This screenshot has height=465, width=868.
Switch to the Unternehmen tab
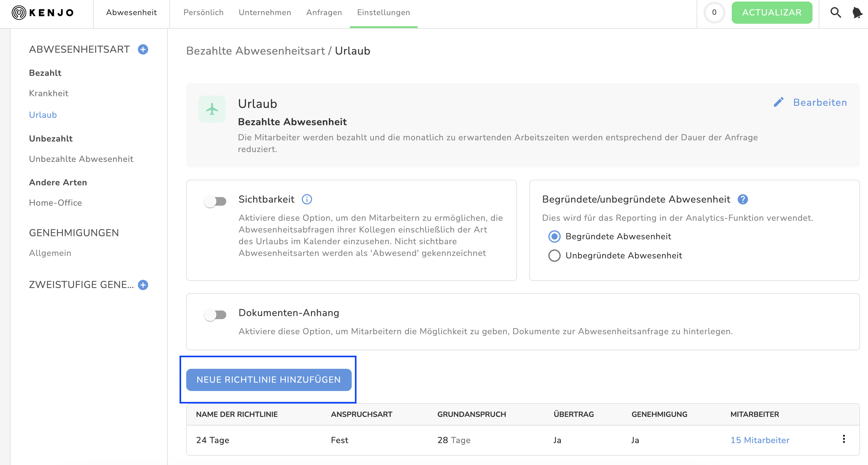[265, 12]
